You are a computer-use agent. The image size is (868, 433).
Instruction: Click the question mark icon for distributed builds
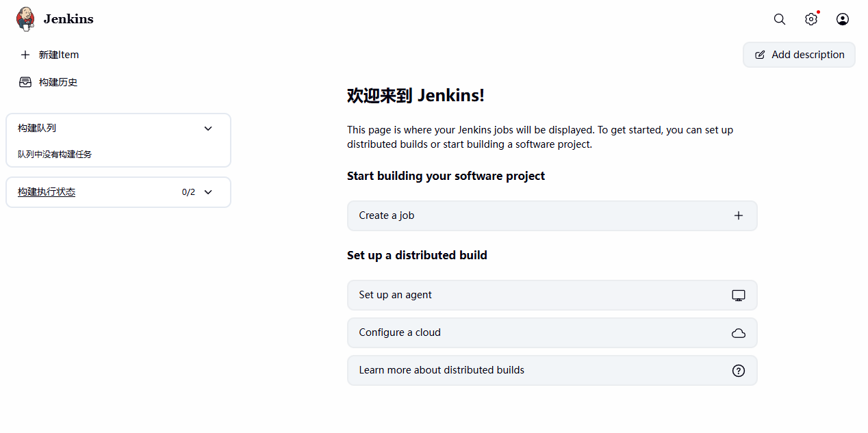739,370
